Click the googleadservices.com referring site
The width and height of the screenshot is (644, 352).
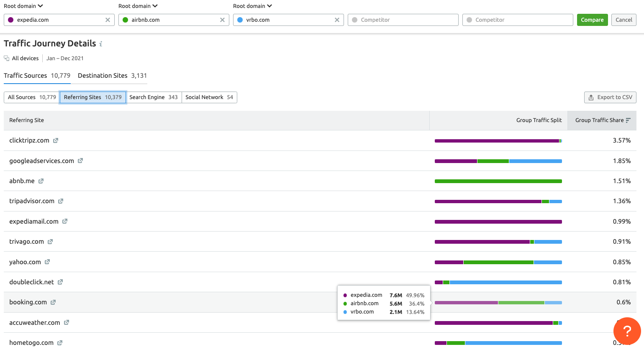(x=41, y=161)
